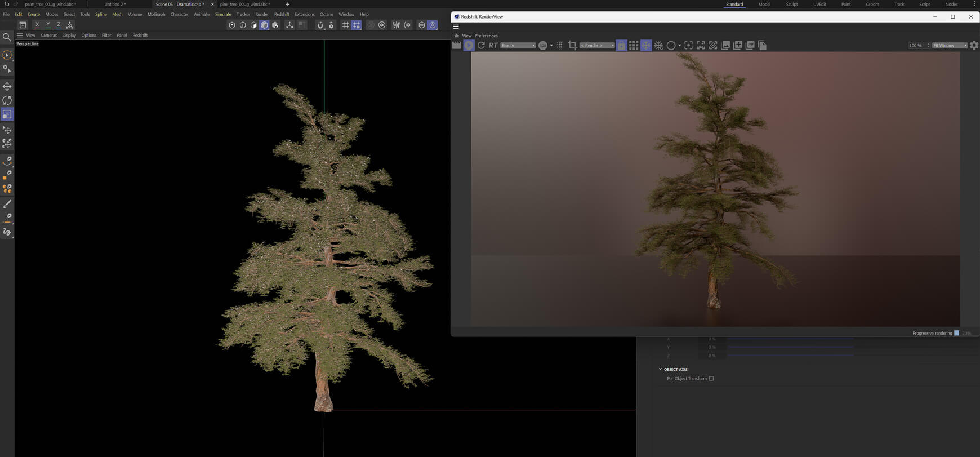Click the Refresh render icon in RenderView

tap(481, 45)
